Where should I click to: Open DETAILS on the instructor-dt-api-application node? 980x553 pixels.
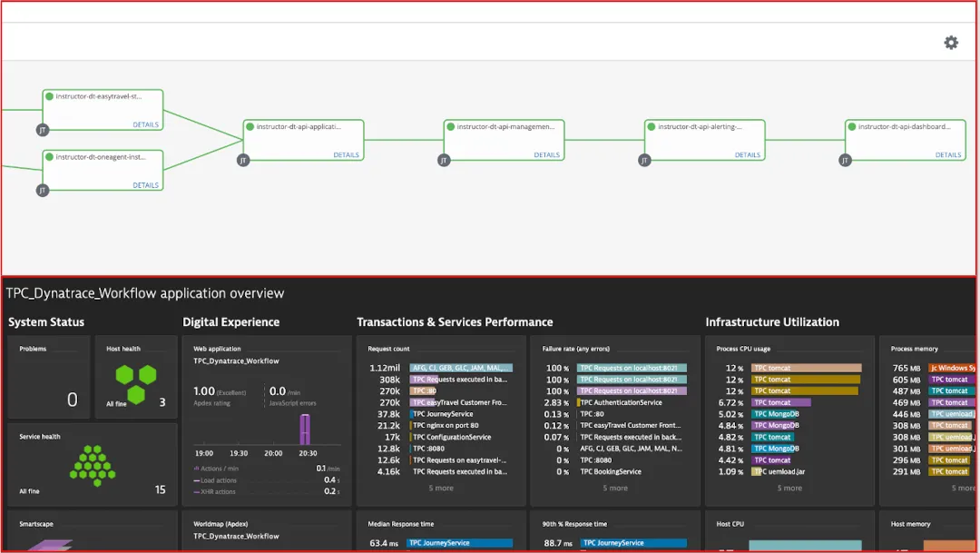(x=346, y=154)
